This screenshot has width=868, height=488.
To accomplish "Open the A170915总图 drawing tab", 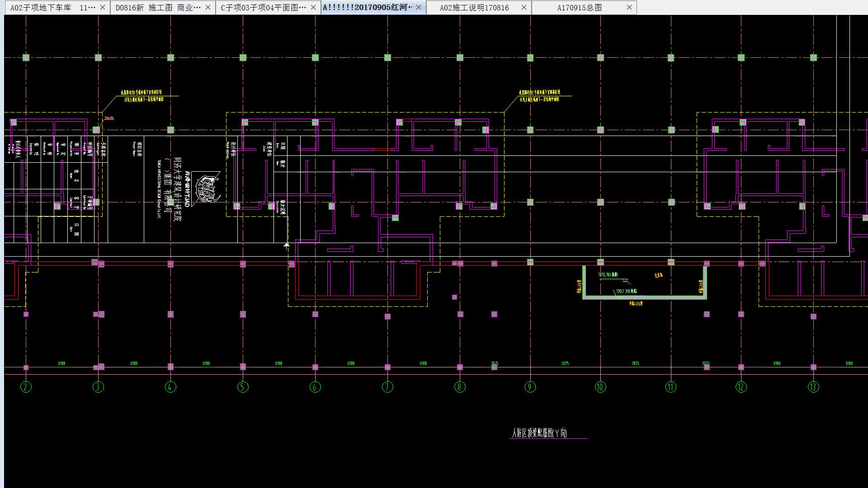I will point(579,8).
